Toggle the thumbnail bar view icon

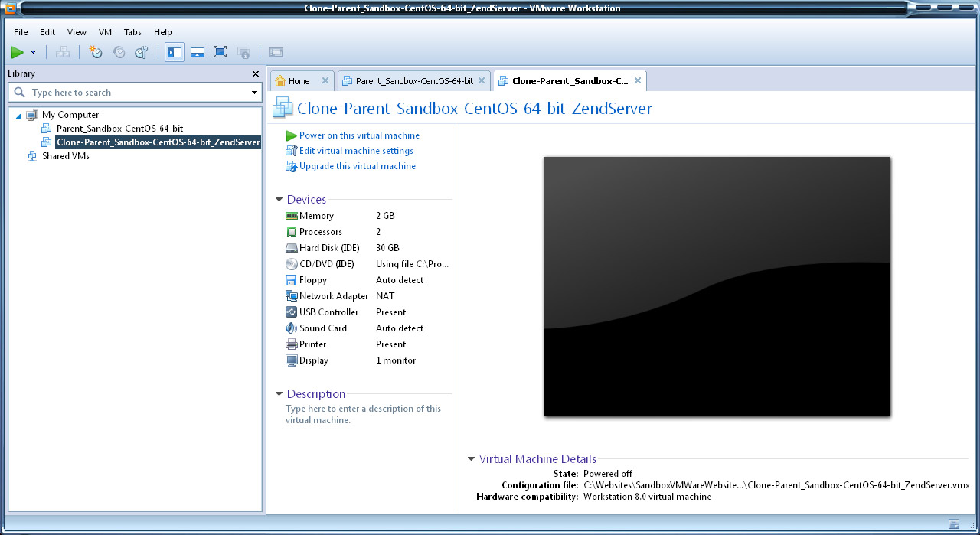pyautogui.click(x=198, y=52)
